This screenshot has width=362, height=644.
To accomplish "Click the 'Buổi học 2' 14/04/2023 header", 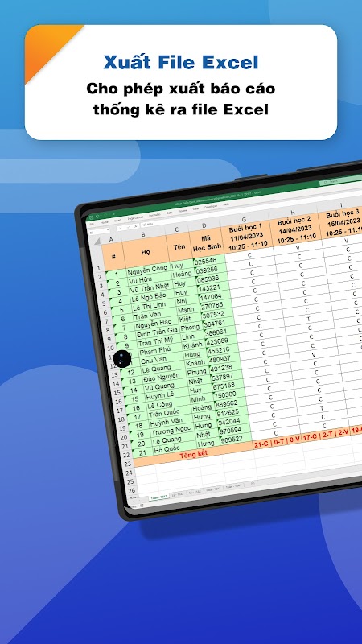I will [296, 229].
